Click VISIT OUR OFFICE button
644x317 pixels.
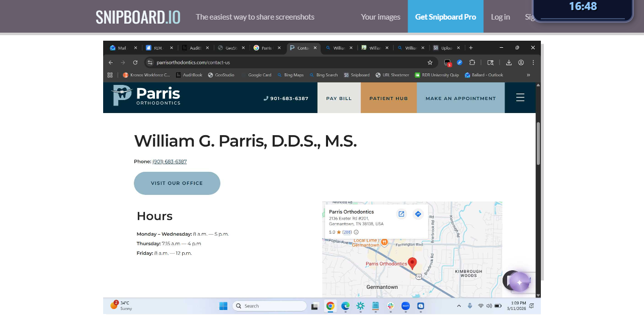[x=177, y=183]
